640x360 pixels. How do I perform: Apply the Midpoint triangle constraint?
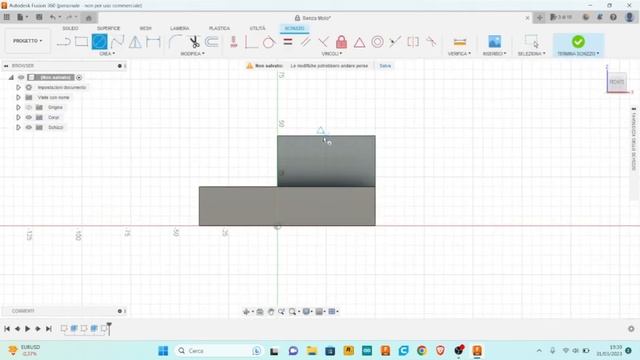pos(359,42)
